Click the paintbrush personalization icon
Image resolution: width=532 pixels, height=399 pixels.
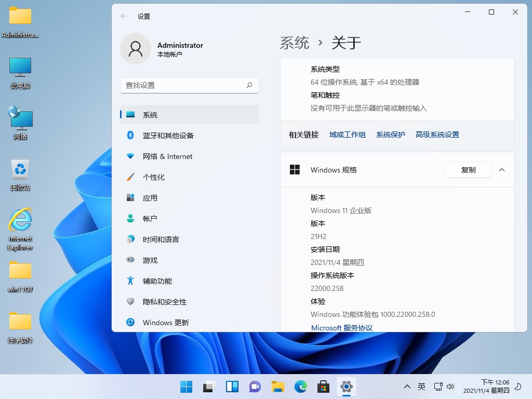click(x=130, y=177)
